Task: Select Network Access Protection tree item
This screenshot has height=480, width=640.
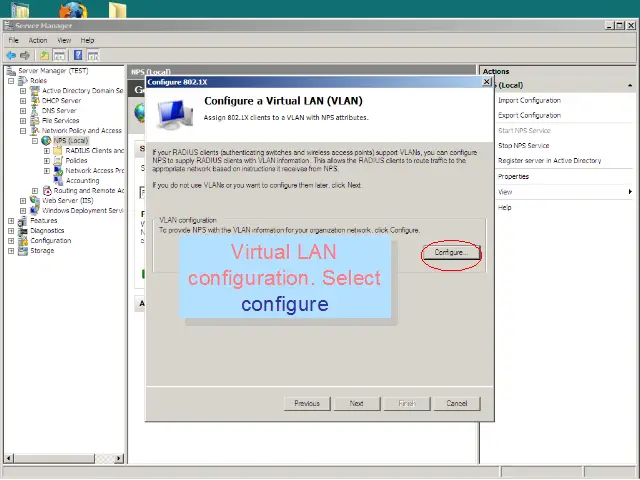Action: 95,171
